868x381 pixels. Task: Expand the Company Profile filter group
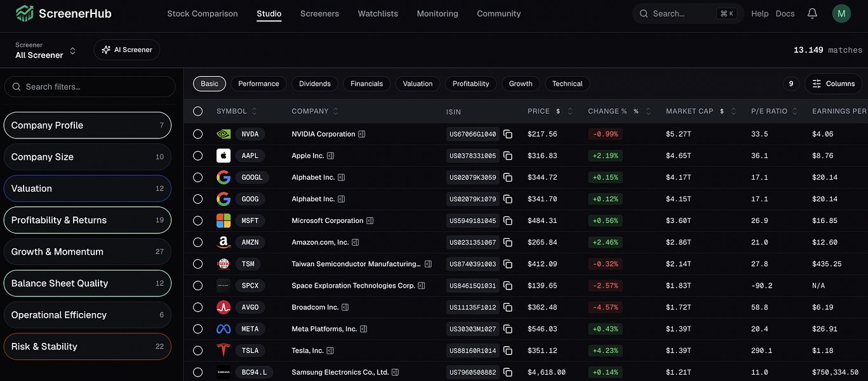[88, 125]
